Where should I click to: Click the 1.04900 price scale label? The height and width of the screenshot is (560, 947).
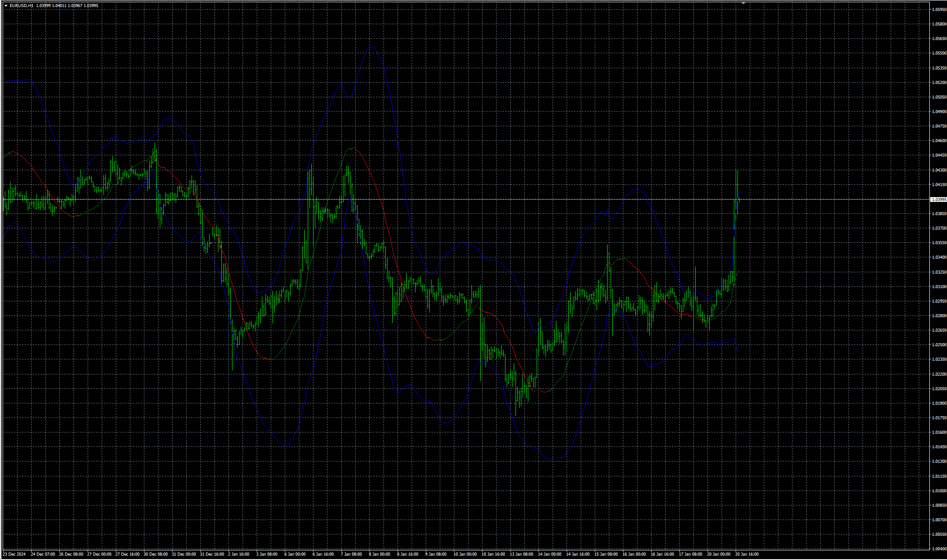click(x=939, y=112)
